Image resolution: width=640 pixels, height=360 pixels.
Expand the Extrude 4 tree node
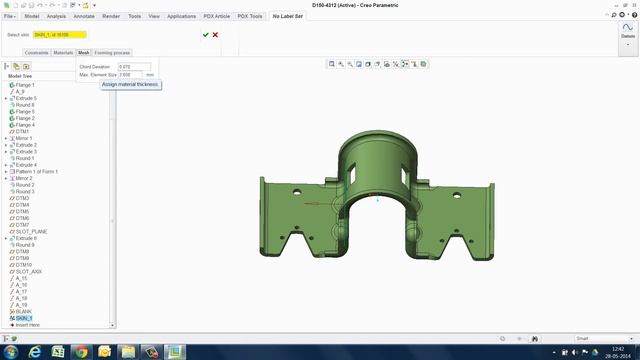pos(6,165)
